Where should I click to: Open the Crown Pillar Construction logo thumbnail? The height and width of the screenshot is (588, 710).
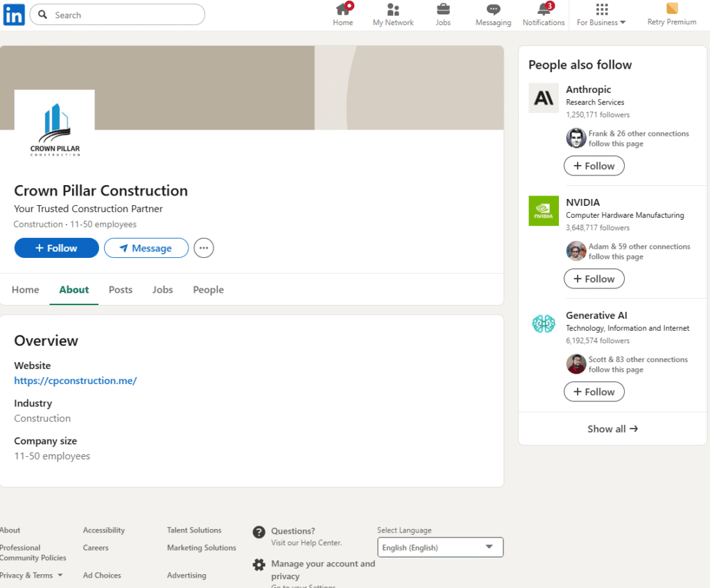[55, 130]
